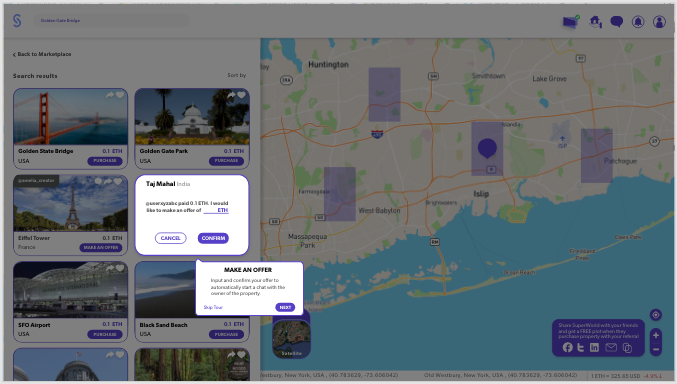Click the locate-me target icon on map
Viewport: 677px width, 384px height.
coord(655,315)
